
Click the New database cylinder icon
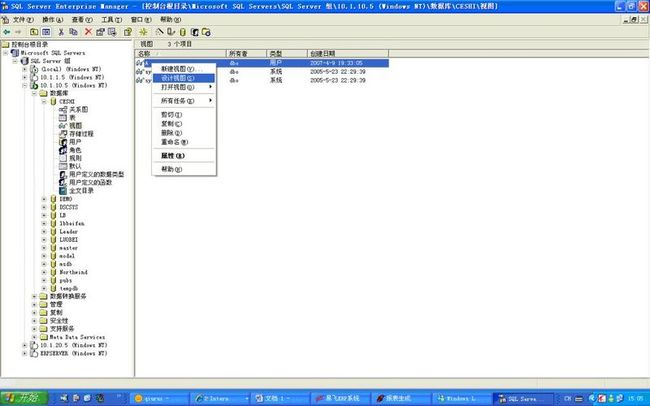(x=182, y=32)
